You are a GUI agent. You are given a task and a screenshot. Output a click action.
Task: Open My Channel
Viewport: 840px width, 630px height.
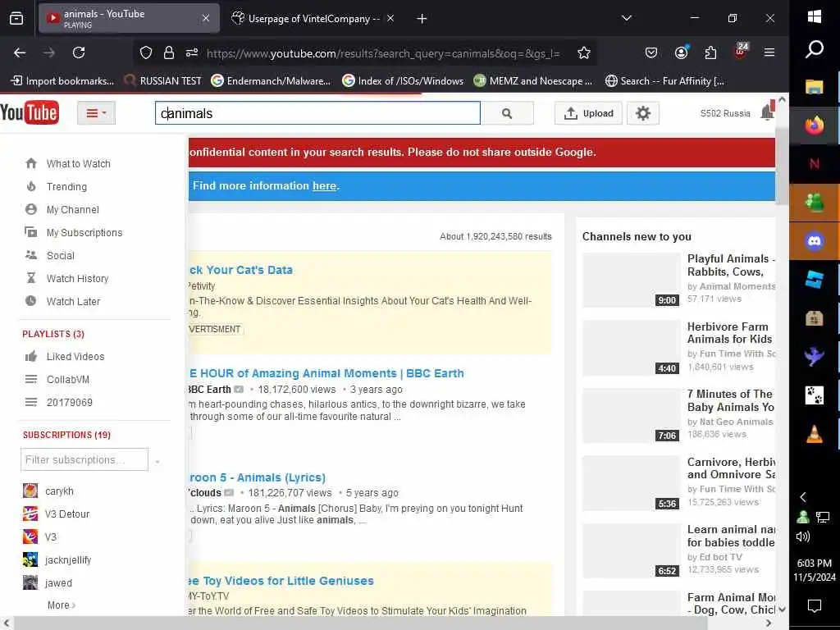click(x=72, y=209)
